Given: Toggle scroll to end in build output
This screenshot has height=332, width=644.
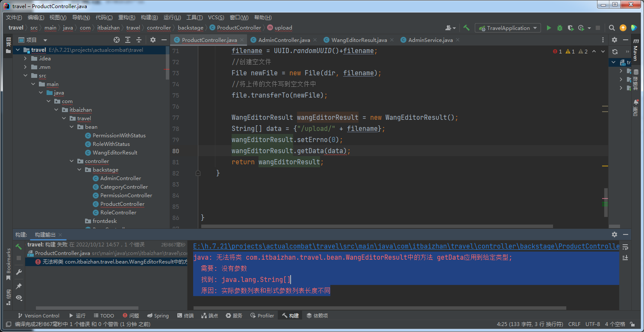Looking at the screenshot, I should [x=625, y=258].
